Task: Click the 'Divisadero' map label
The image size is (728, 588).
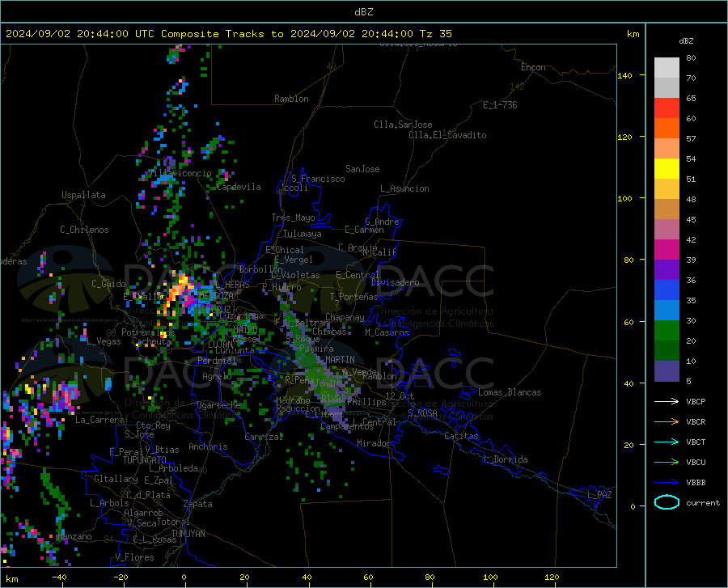Action: (395, 282)
